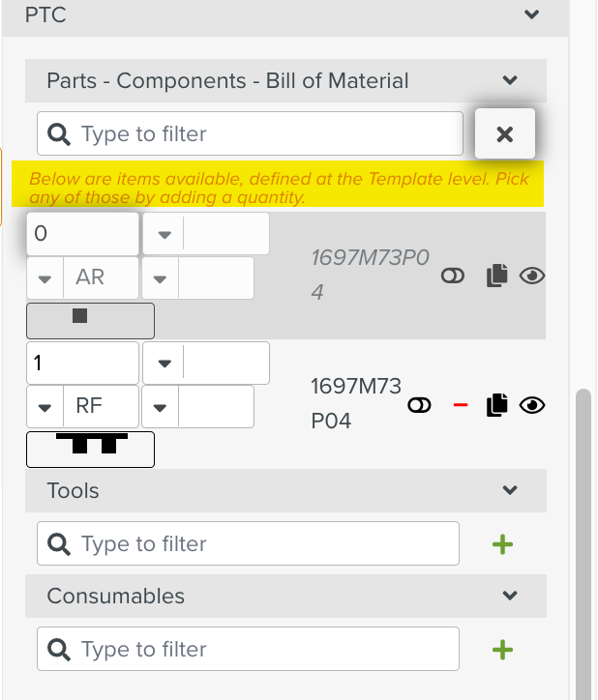
Task: Open dropdown beside the 1 quantity field
Action: [164, 364]
